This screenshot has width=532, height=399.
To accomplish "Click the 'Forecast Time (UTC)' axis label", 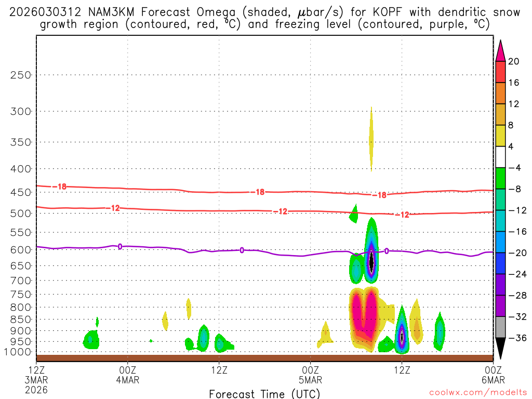I will [264, 394].
